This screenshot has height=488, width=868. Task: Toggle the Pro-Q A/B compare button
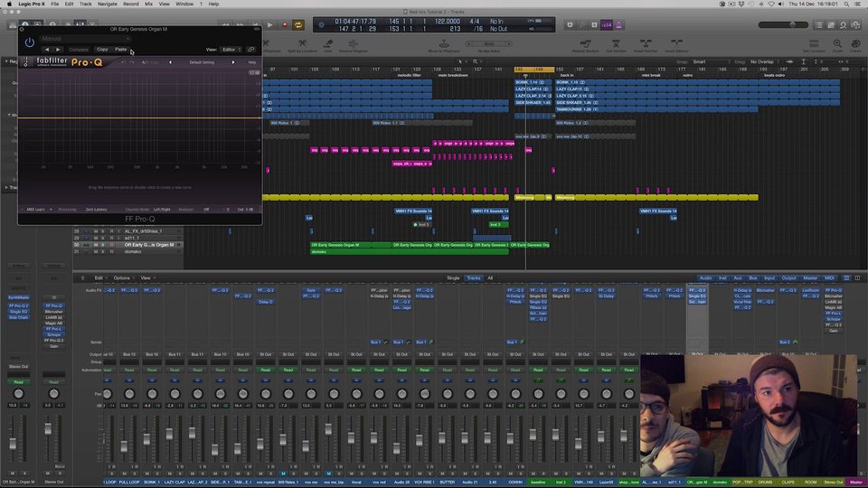point(145,62)
